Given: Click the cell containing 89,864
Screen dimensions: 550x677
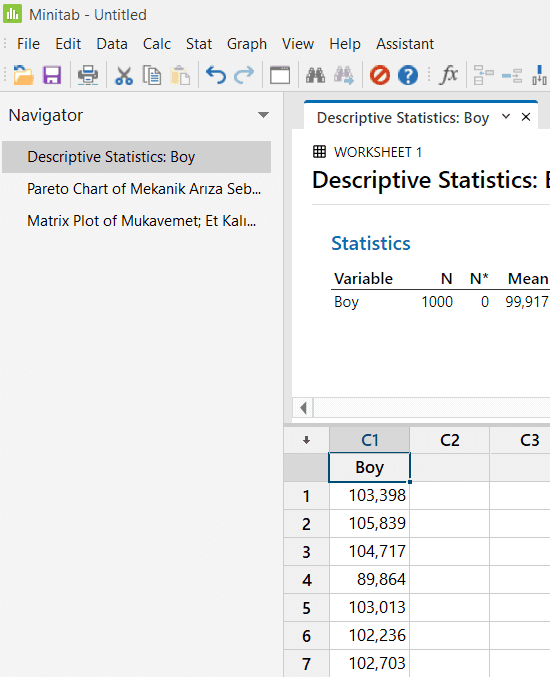Looking at the screenshot, I should [370, 579].
